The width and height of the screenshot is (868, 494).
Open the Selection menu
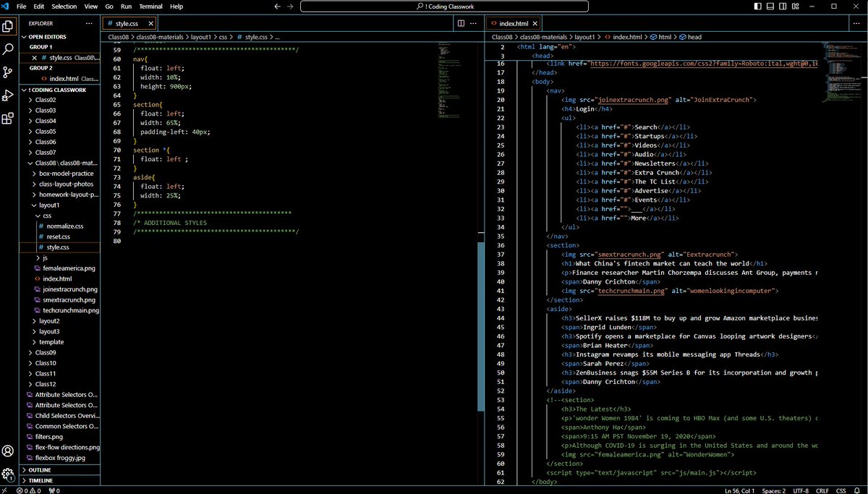pos(64,7)
